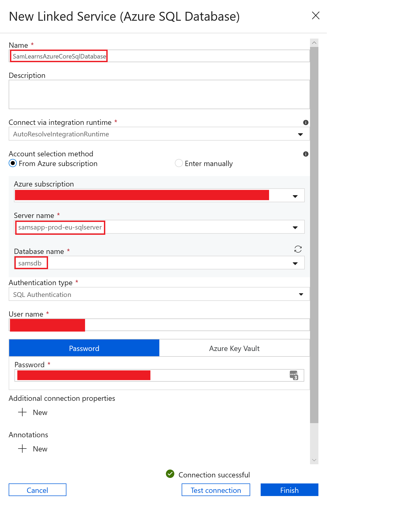Click plus icon under Additional connection properties
Screen dimensions: 420x506
(23, 412)
